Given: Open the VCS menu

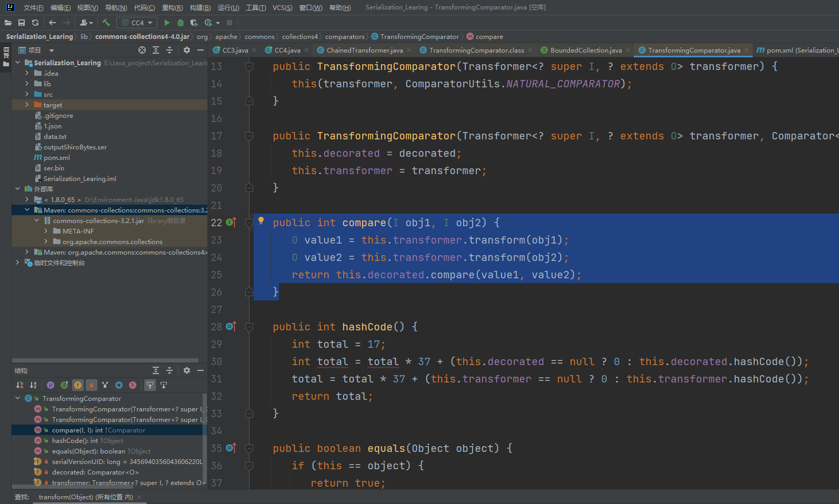Looking at the screenshot, I should pyautogui.click(x=282, y=7).
